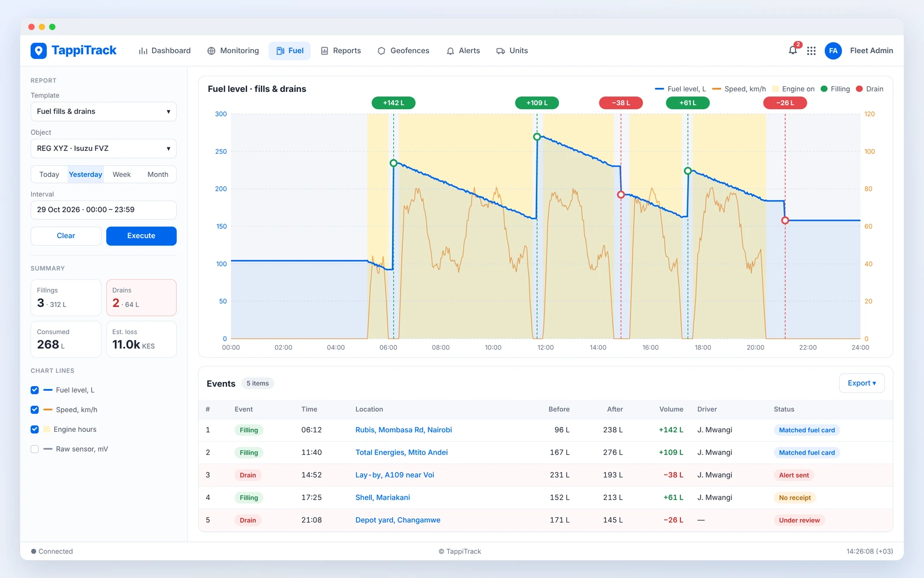924x578 pixels.
Task: Click the Geofences hexagon icon
Action: [x=381, y=51]
